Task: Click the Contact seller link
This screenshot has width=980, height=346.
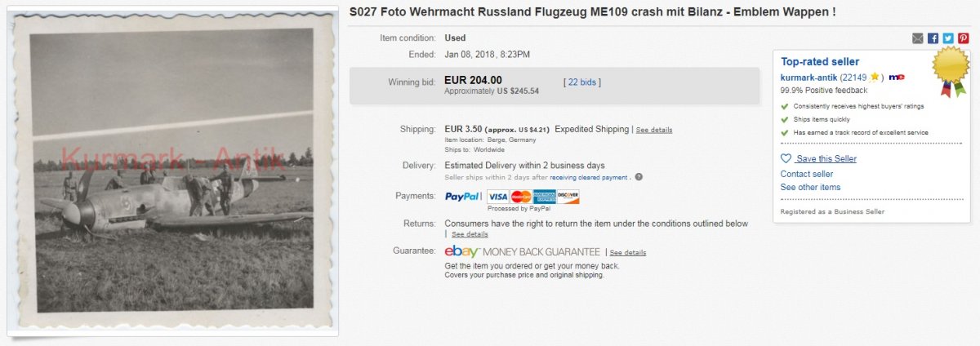Action: 807,174
